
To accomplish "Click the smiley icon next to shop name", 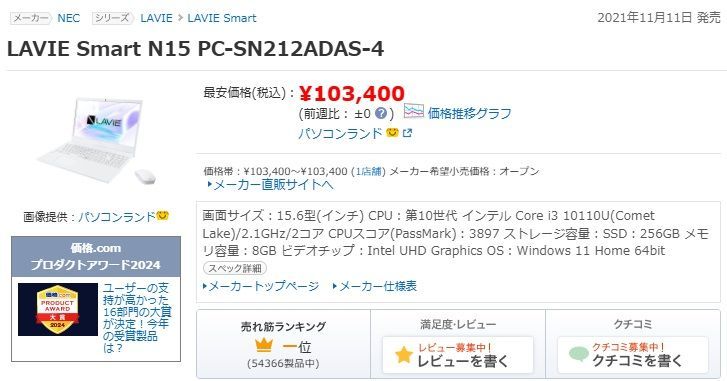I will [392, 133].
